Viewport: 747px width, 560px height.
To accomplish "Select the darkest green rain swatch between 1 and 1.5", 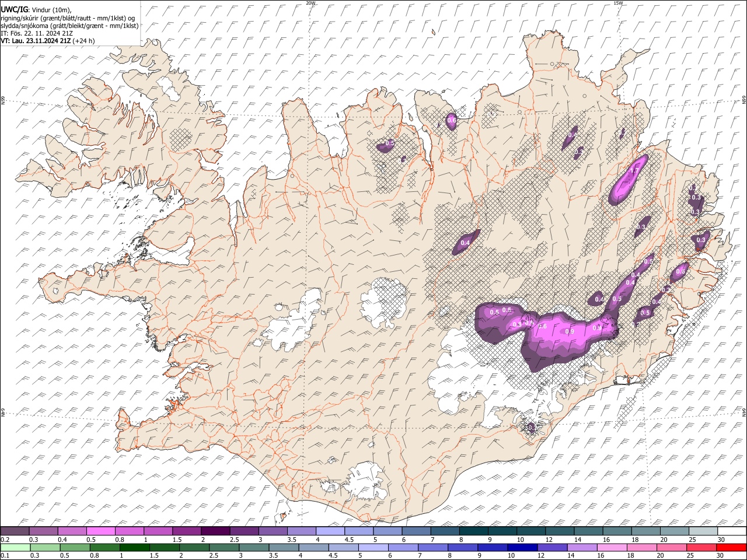I will point(135,548).
